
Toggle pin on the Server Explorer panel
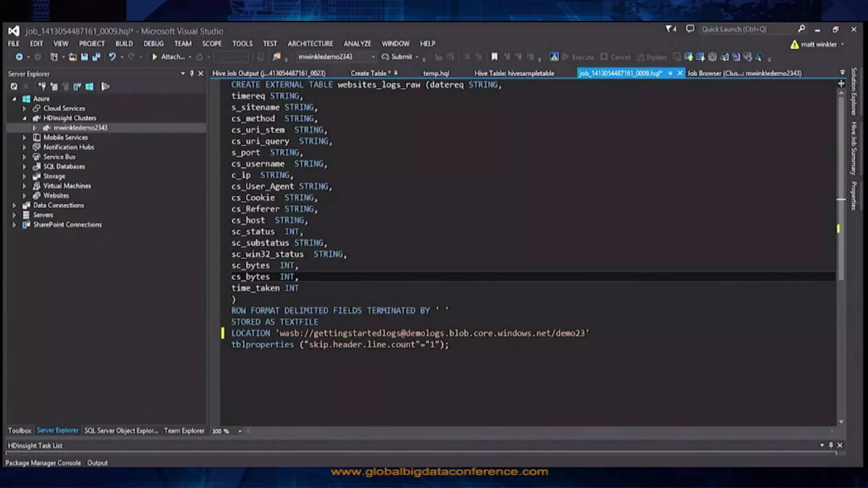tap(192, 73)
